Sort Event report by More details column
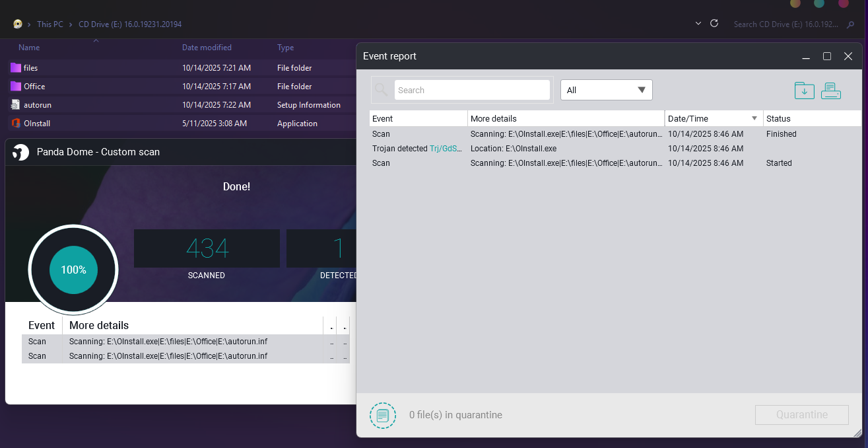 click(566, 118)
